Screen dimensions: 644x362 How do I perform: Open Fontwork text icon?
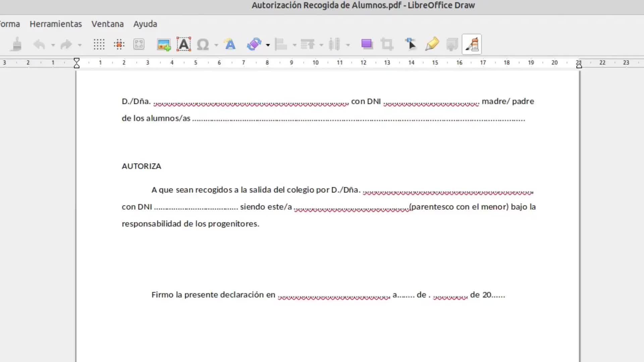point(230,44)
